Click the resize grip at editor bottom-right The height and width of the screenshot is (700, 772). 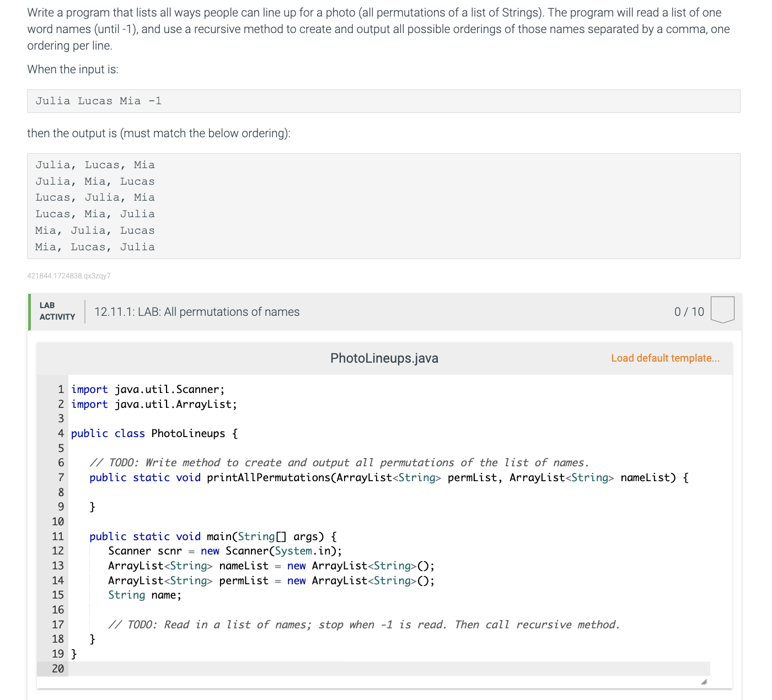pos(704,682)
